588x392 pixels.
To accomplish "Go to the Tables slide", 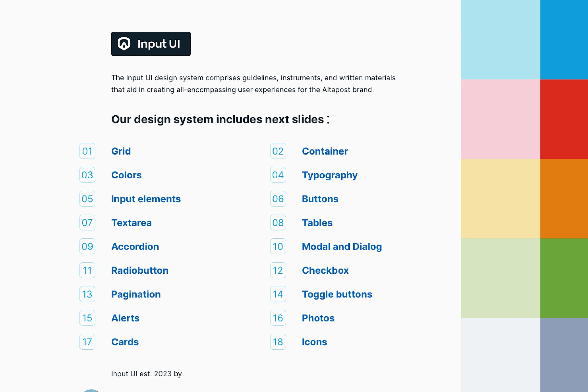I will click(317, 222).
